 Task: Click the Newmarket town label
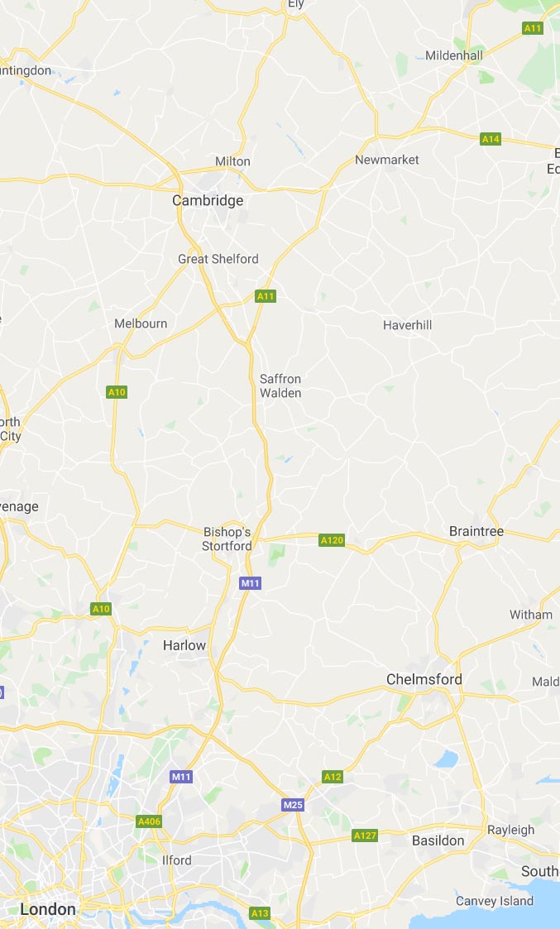point(387,160)
